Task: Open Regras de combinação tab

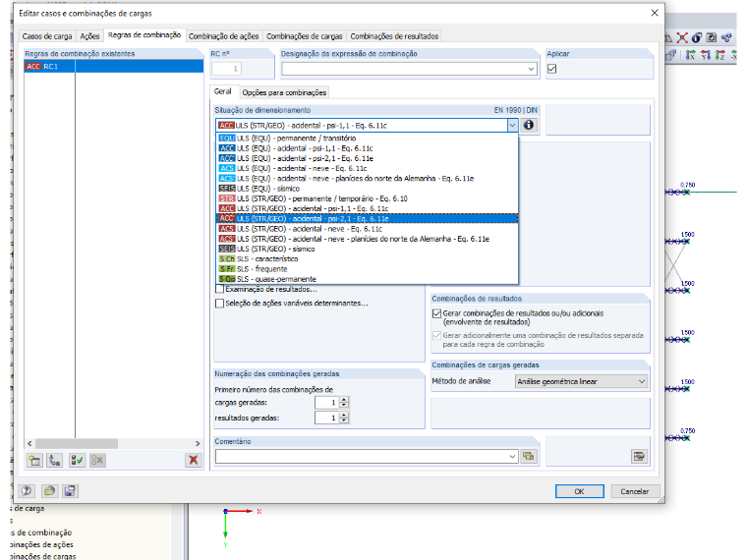Action: [144, 35]
